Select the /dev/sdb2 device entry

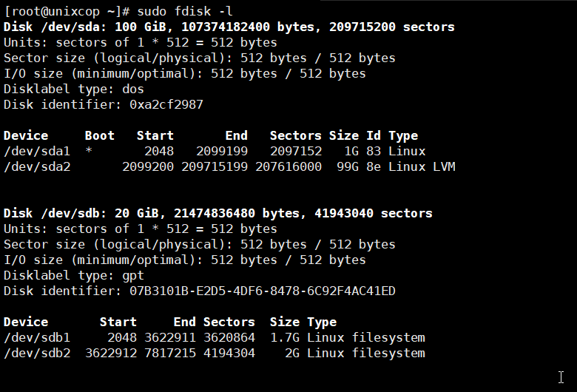[x=37, y=353]
